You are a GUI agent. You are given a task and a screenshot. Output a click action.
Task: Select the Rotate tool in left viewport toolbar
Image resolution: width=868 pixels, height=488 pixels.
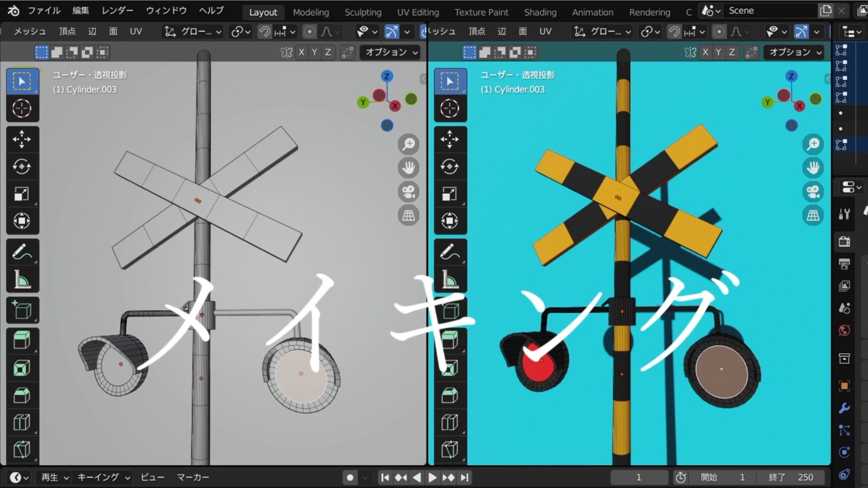tap(22, 167)
